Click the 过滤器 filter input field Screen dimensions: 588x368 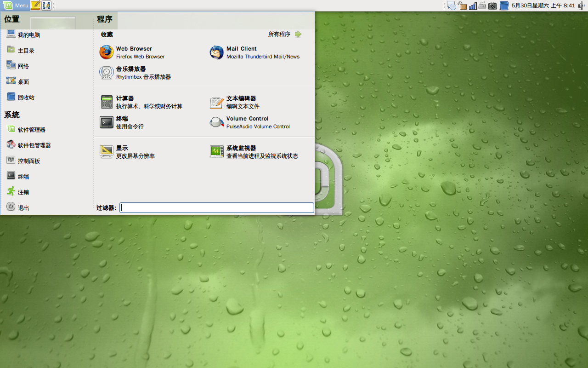coord(217,208)
